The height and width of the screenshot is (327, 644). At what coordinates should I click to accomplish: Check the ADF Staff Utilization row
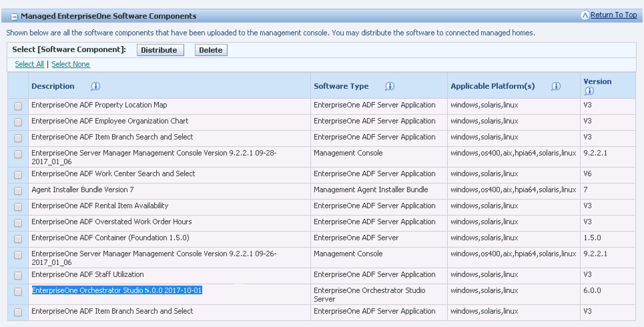pyautogui.click(x=18, y=276)
